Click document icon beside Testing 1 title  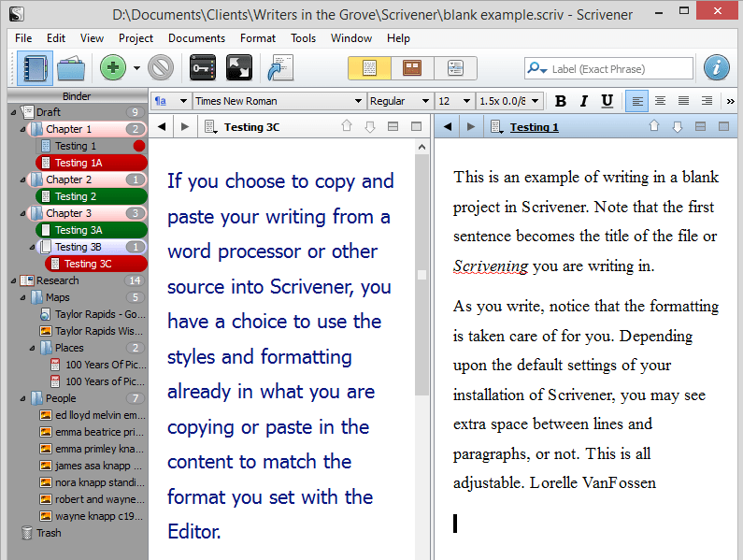(496, 126)
